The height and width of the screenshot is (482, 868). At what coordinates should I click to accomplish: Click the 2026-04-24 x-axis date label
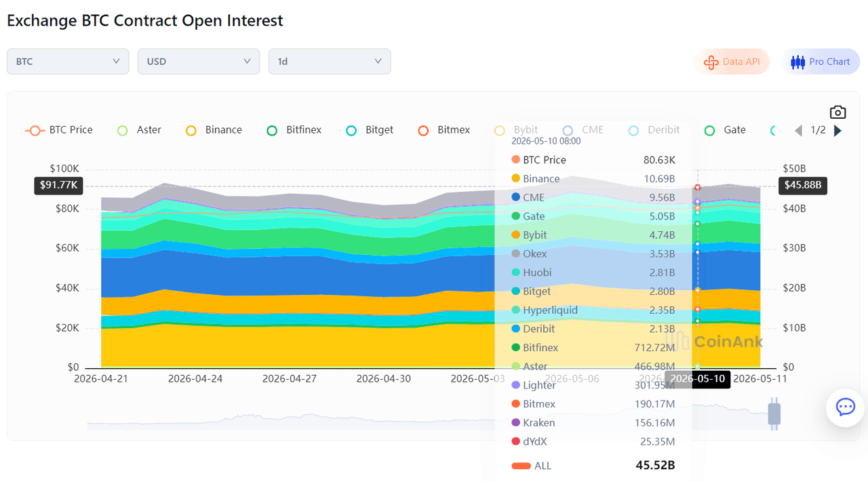click(195, 379)
